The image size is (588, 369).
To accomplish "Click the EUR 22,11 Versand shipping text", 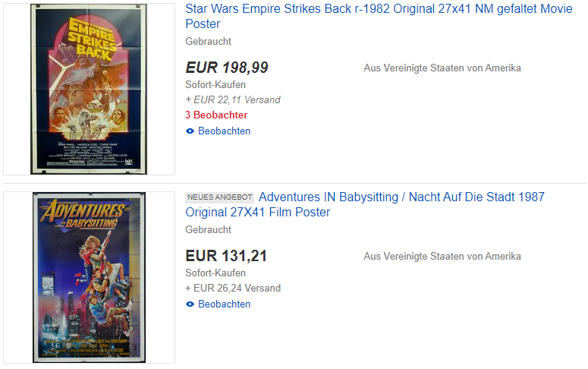I will tap(233, 100).
